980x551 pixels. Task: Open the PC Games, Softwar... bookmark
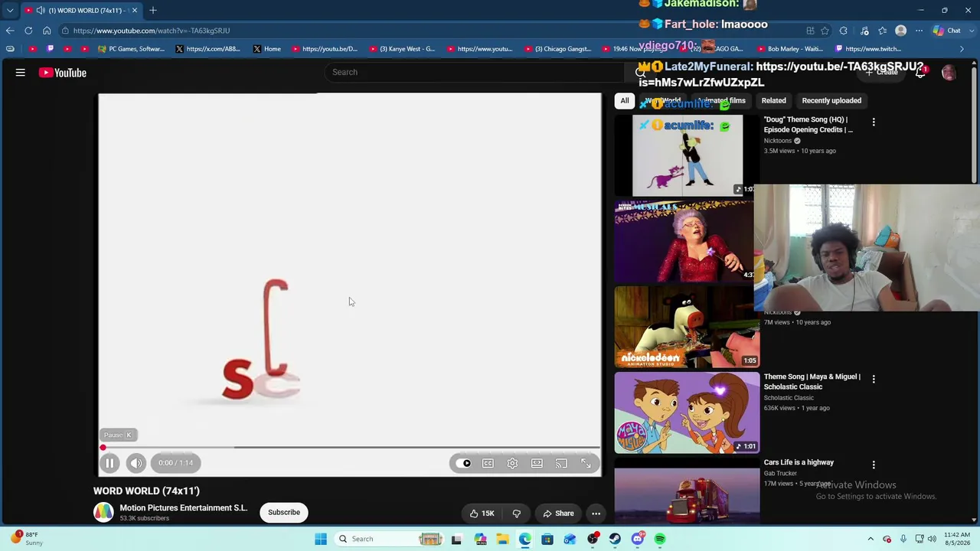132,49
